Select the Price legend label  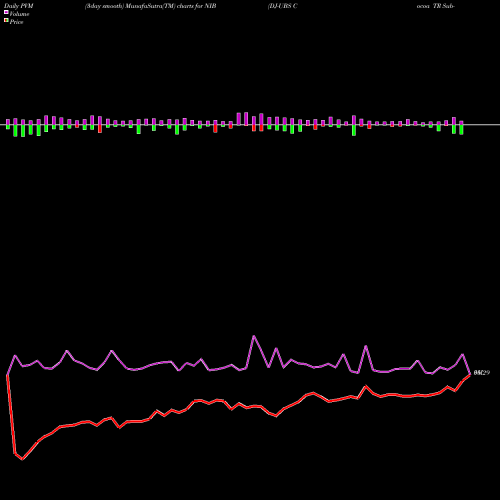coord(16,22)
